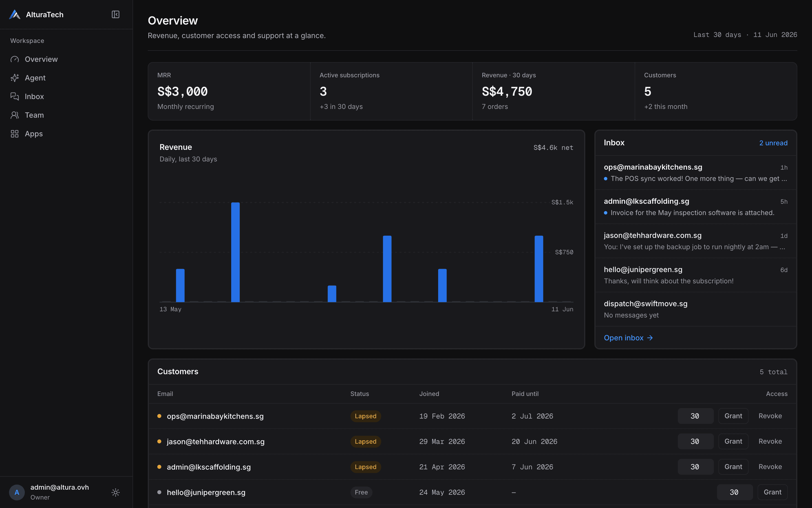
Task: Click the Joined column header
Action: [x=429, y=394]
